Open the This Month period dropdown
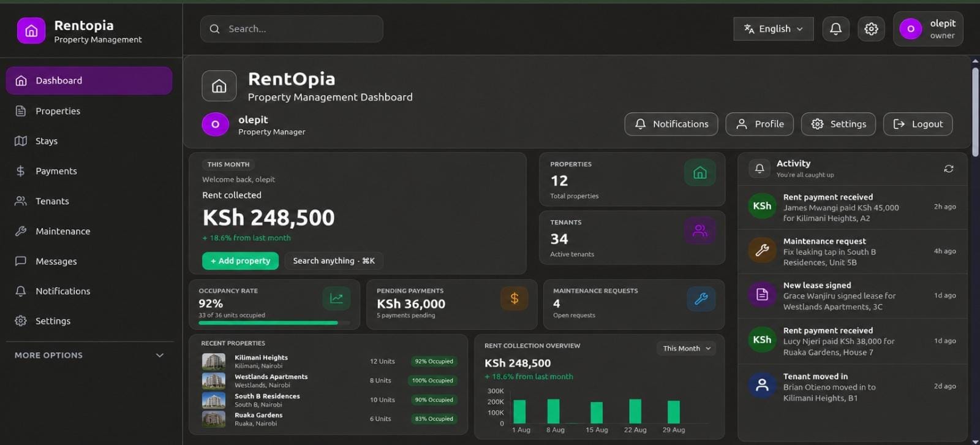Screen dimensions: 980x445 (687, 348)
